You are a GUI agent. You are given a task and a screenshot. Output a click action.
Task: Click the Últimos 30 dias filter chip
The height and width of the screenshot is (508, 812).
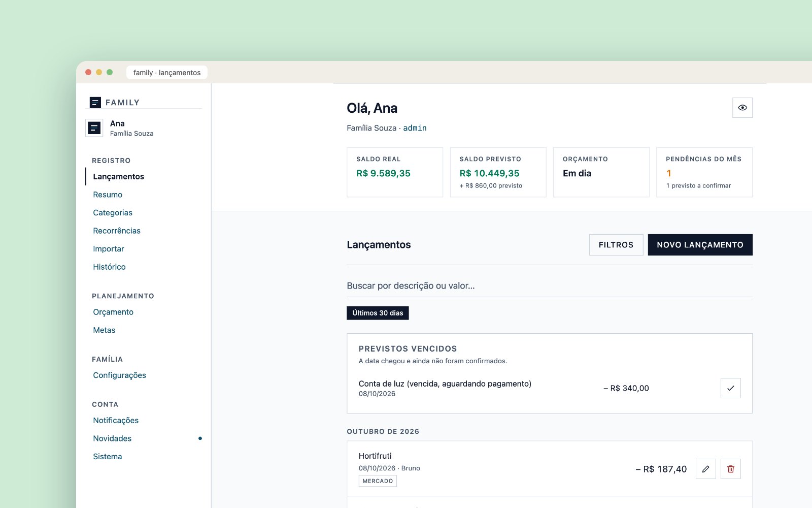378,313
